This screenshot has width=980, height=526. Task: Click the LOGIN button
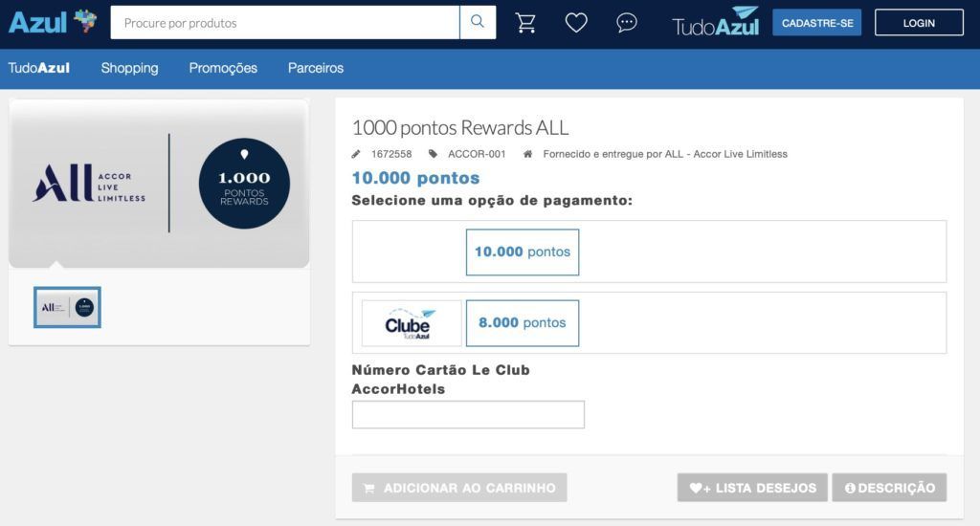coord(919,23)
